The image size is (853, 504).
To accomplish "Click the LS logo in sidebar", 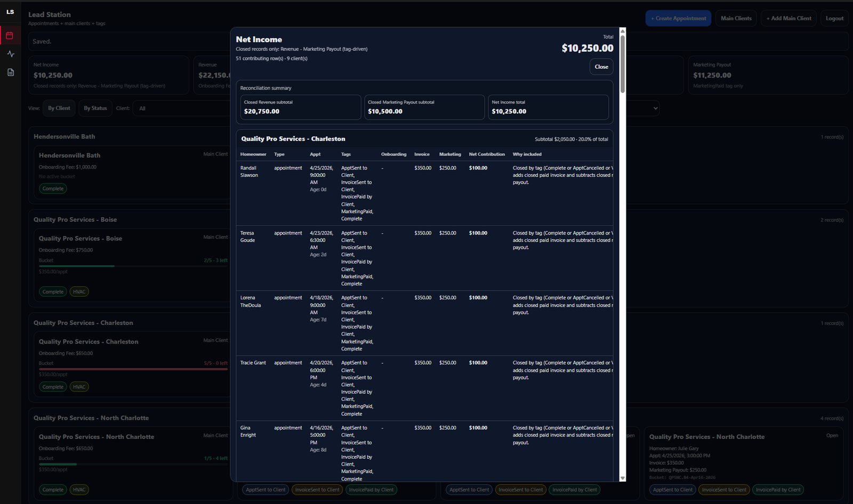I will pyautogui.click(x=10, y=12).
